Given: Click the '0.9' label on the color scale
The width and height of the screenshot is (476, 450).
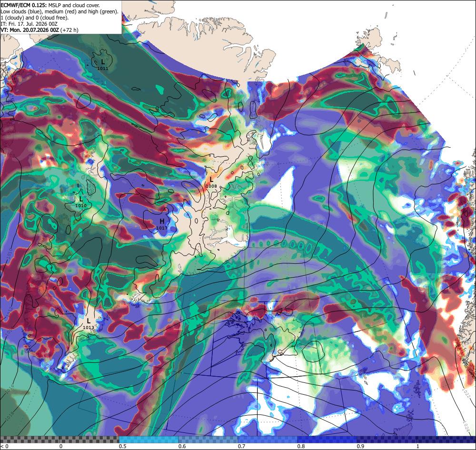Looking at the screenshot, I should click(360, 446).
